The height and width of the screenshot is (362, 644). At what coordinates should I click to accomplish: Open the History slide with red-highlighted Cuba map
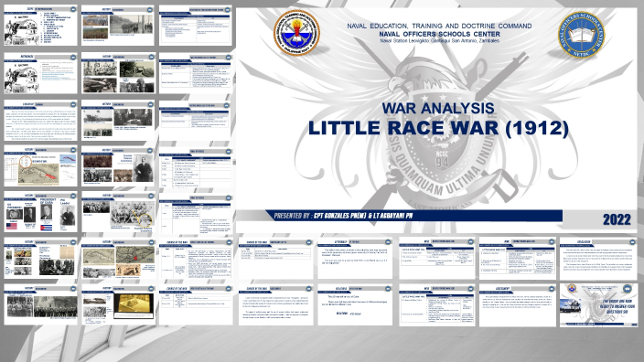[40, 166]
